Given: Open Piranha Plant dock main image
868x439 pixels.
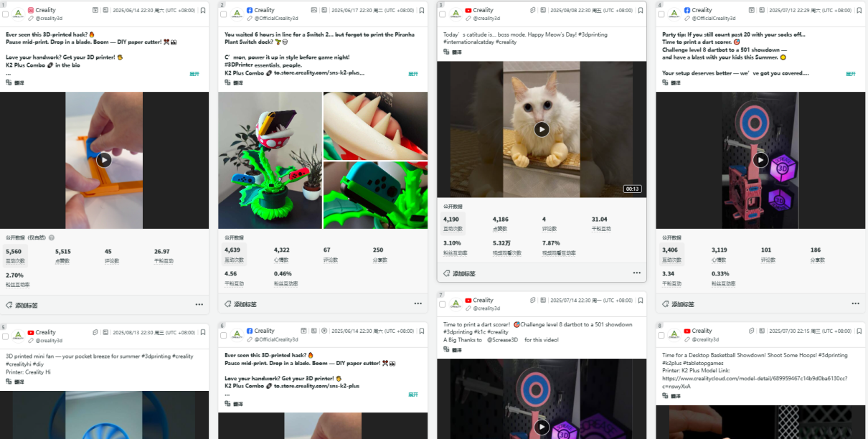Looking at the screenshot, I should 270,160.
